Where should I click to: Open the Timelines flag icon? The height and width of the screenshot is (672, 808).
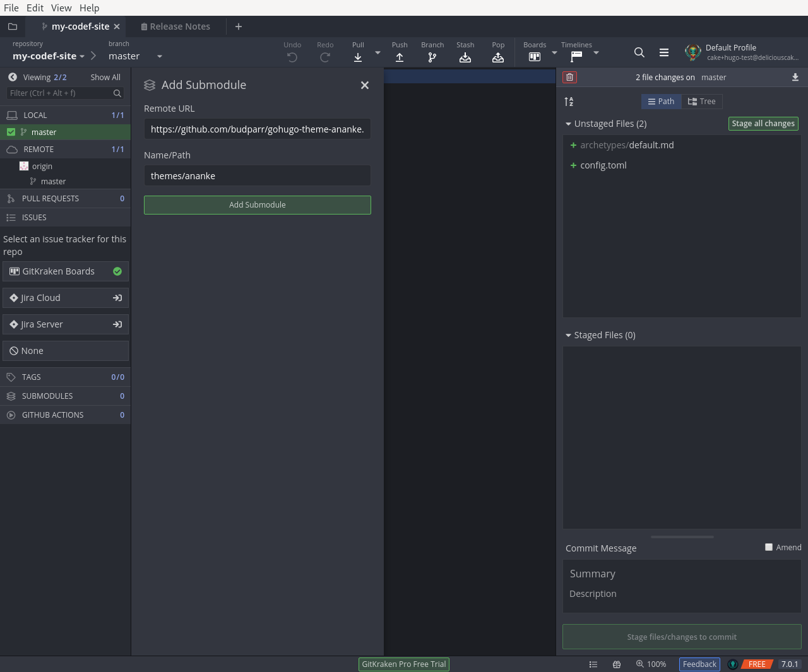(576, 57)
